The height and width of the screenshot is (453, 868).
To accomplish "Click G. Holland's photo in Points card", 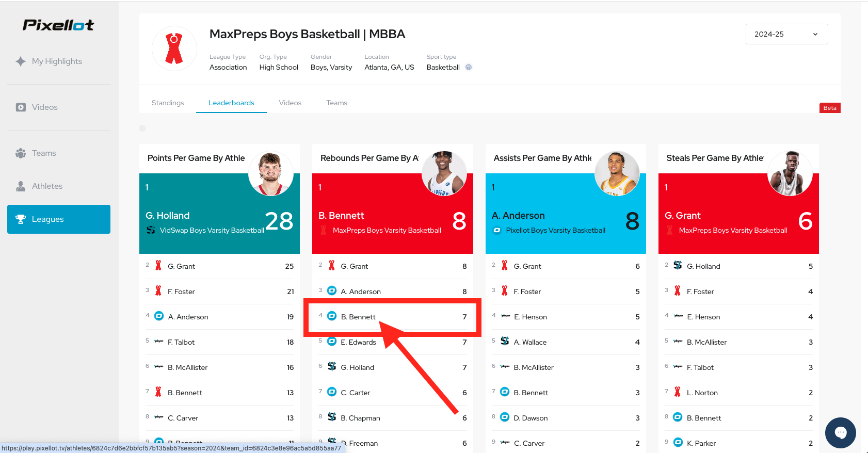I will click(271, 173).
